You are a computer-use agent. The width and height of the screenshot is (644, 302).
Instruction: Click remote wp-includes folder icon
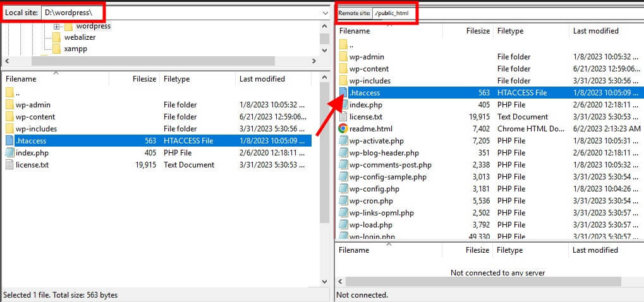(343, 80)
